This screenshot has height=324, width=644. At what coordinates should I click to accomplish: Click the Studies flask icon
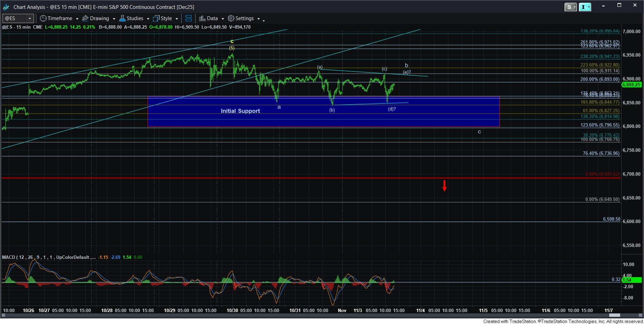[122, 18]
